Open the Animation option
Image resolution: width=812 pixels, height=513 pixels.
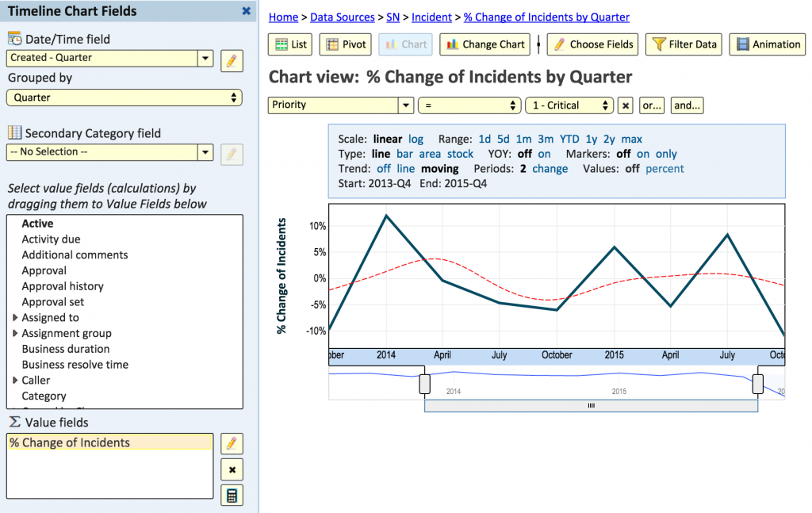tap(768, 44)
